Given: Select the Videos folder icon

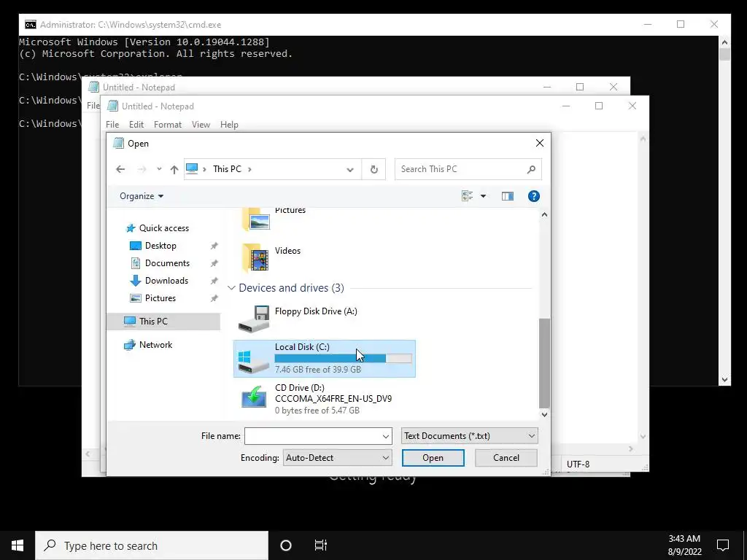Looking at the screenshot, I should pos(255,257).
